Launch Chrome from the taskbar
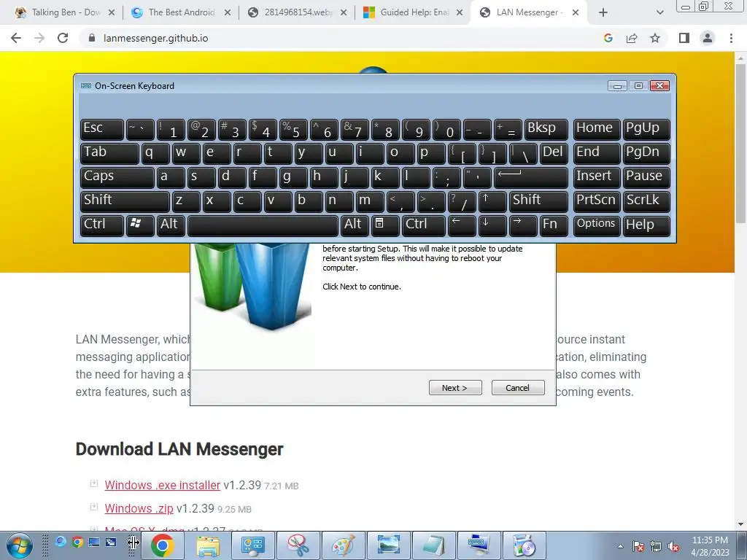Viewport: 747px width, 560px height. click(x=163, y=545)
